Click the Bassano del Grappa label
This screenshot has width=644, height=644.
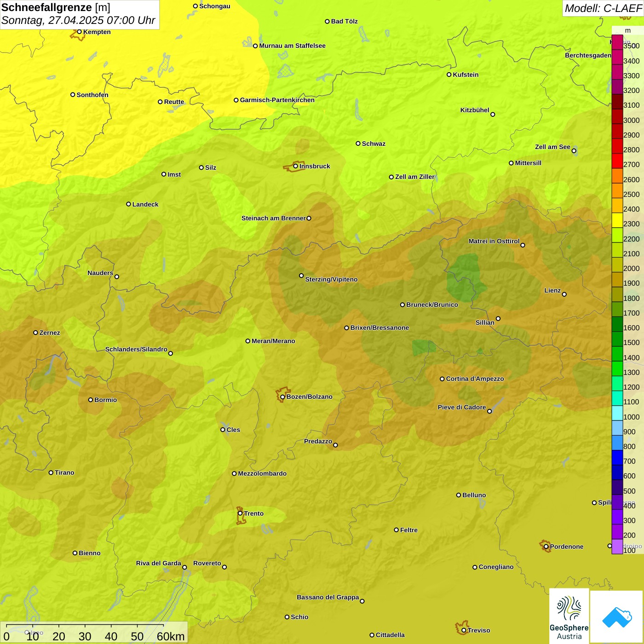(328, 597)
